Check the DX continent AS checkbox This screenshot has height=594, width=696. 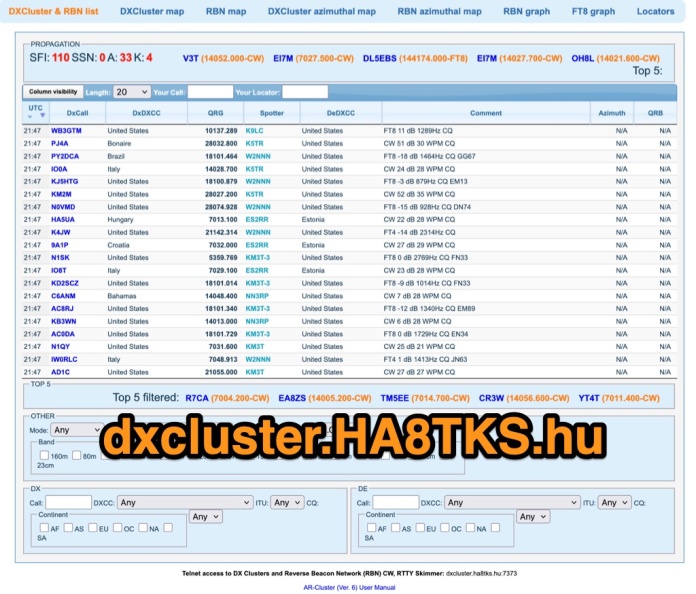(x=68, y=527)
